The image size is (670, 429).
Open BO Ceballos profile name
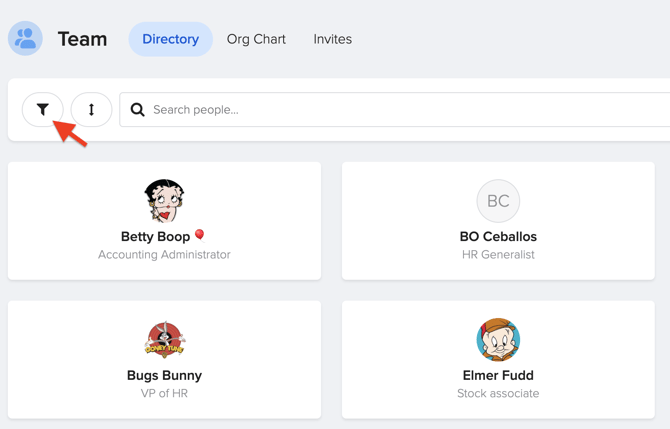498,236
